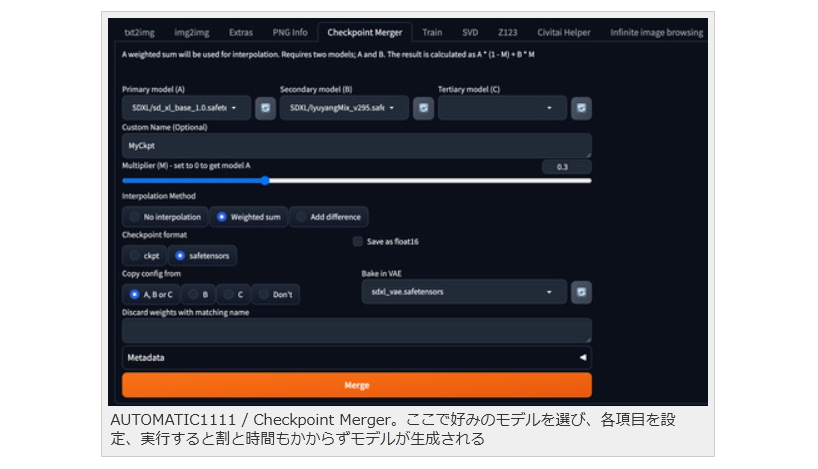Expand the Metadata section

[356, 357]
